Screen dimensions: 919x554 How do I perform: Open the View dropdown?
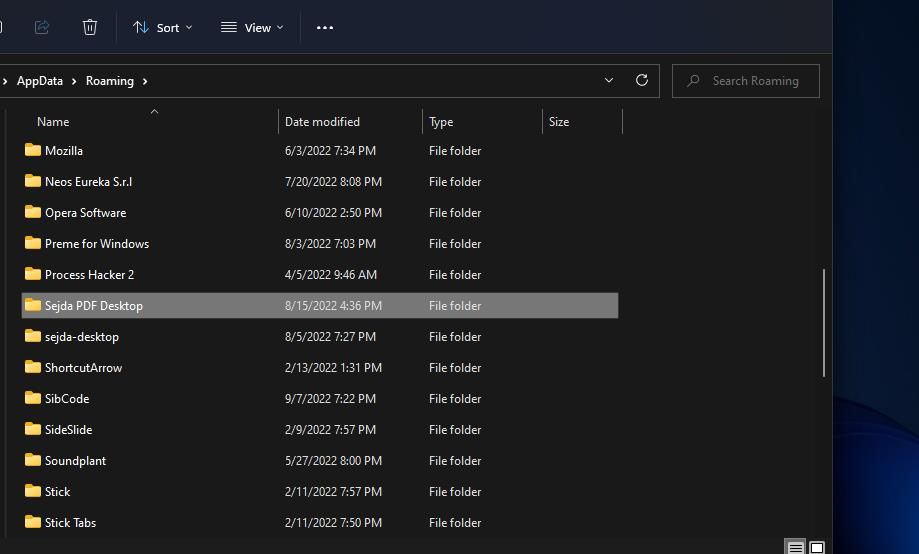point(252,27)
